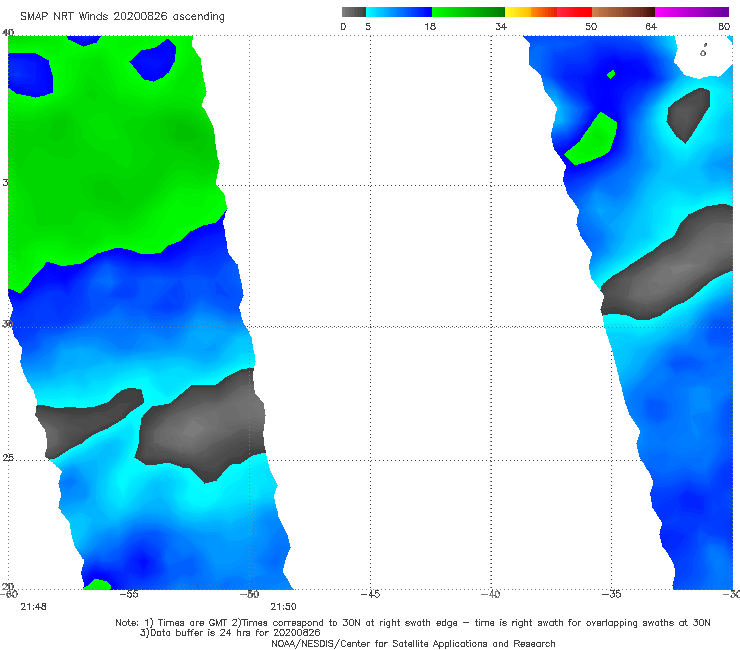Click the color bar label '5'
The height and width of the screenshot is (650, 740).
(x=368, y=27)
